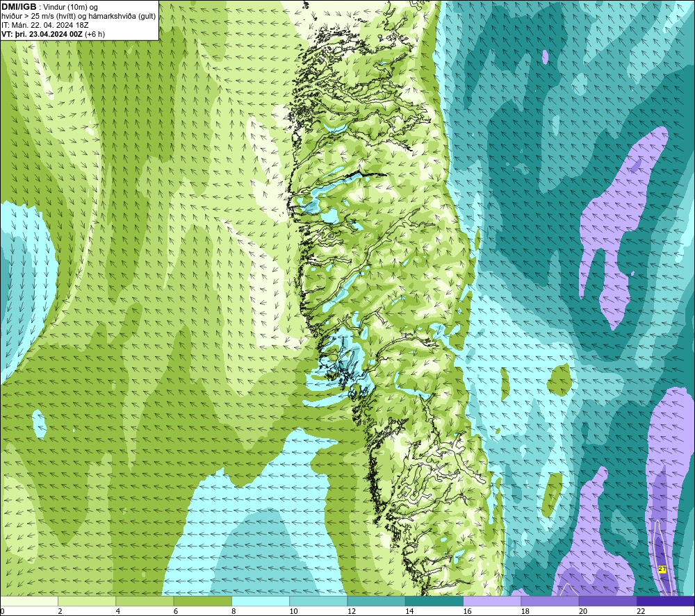Click the scale label '16'
This screenshot has width=695, height=616.
click(x=467, y=611)
